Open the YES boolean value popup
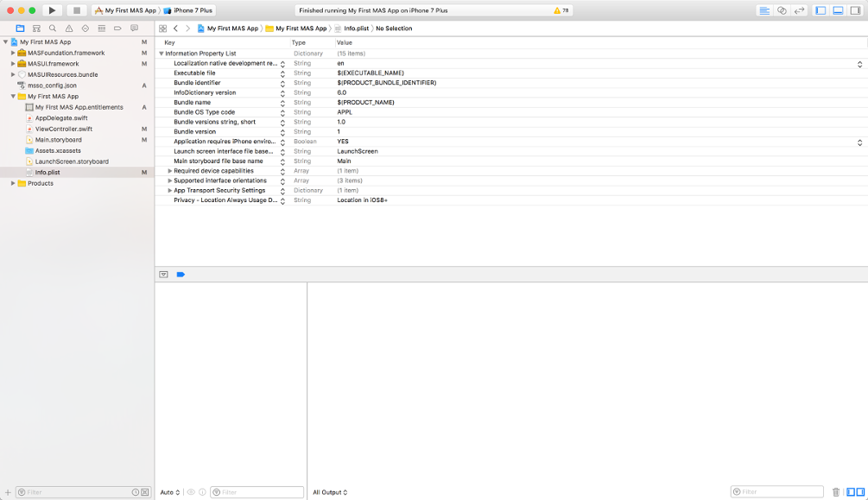 point(859,142)
